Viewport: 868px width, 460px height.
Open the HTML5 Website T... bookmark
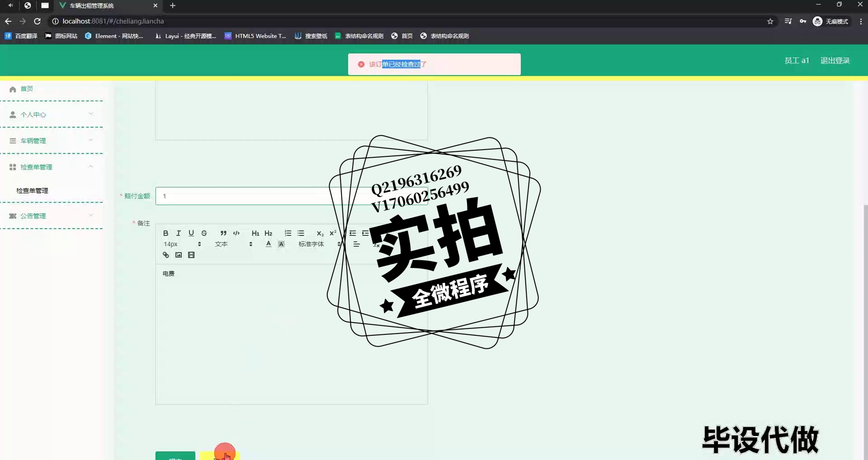[255, 36]
